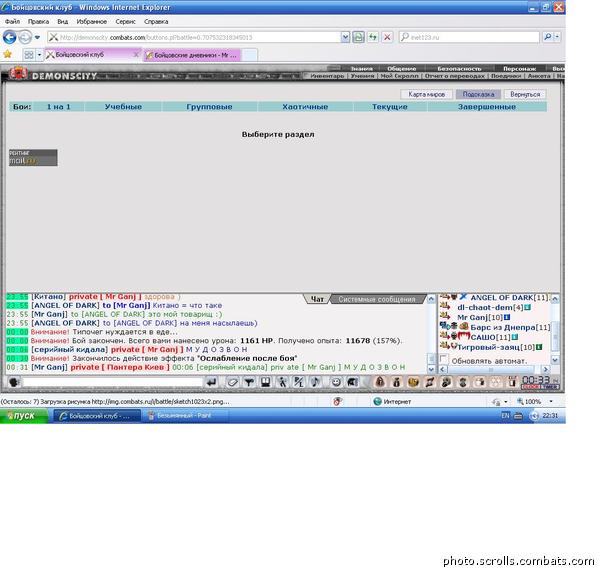Viewport: 600px width, 571px height.
Task: Click the inet123.ru search box
Action: [x=468, y=37]
